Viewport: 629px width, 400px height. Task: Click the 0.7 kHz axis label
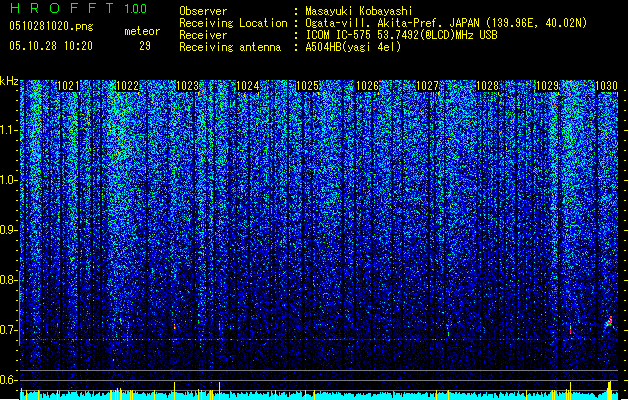point(8,330)
